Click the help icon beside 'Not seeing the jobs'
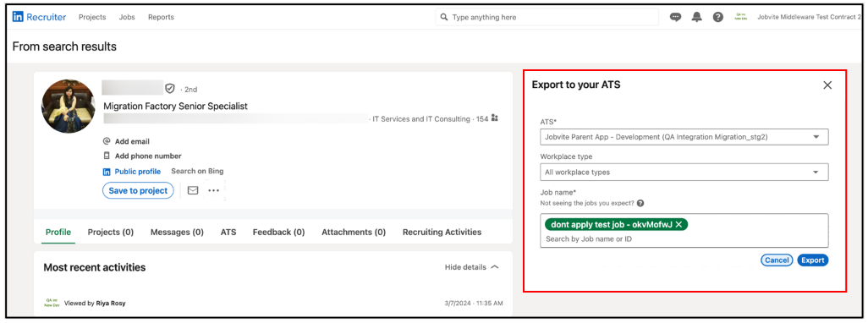 640,203
